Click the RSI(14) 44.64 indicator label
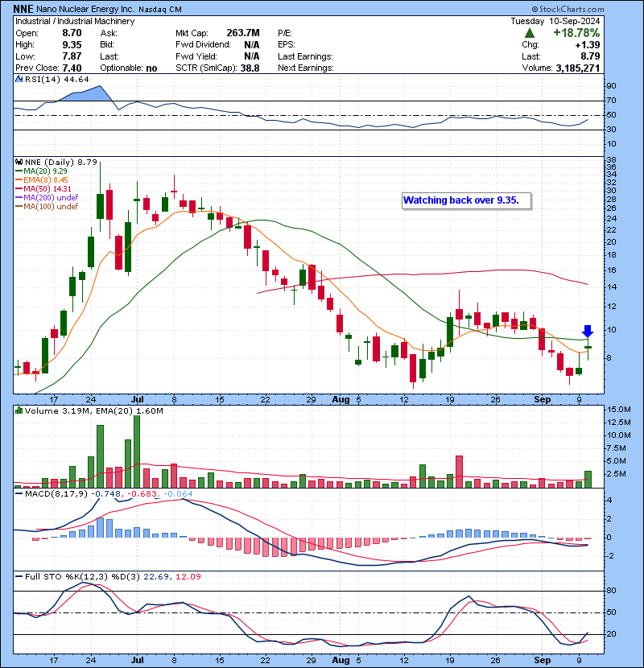The image size is (644, 668). 56,79
